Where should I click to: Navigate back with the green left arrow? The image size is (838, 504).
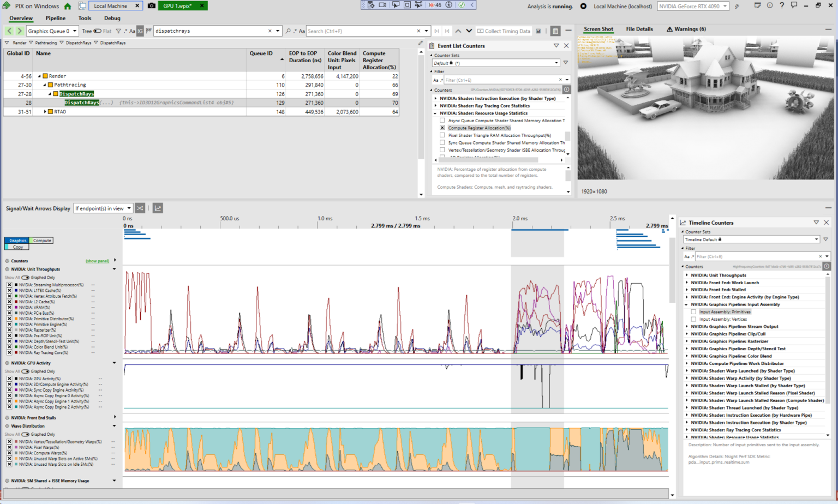[9, 31]
